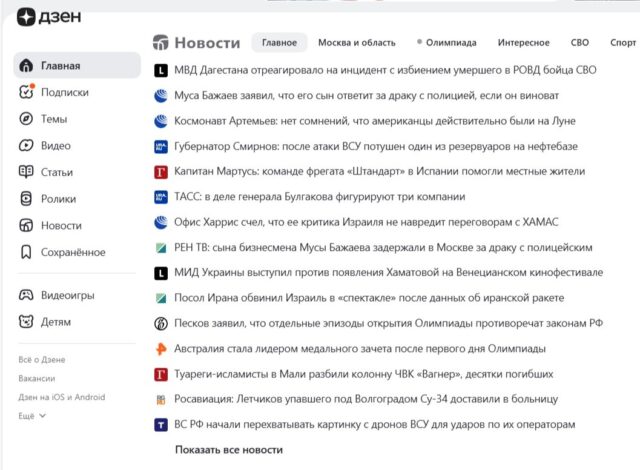Open Видеоигры gamepad icon

click(x=26, y=295)
